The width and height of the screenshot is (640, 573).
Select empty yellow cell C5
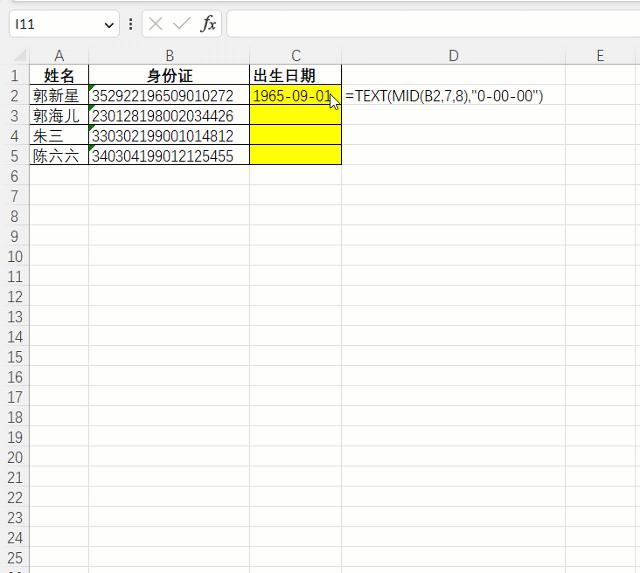[296, 155]
